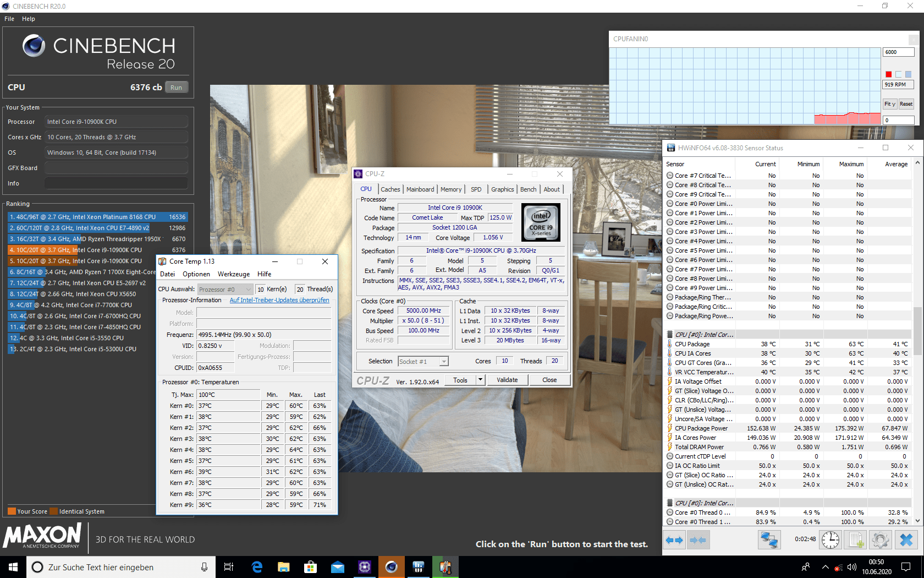
Task: Click the expand columns arrows icon in HWiNFO
Action: 674,540
